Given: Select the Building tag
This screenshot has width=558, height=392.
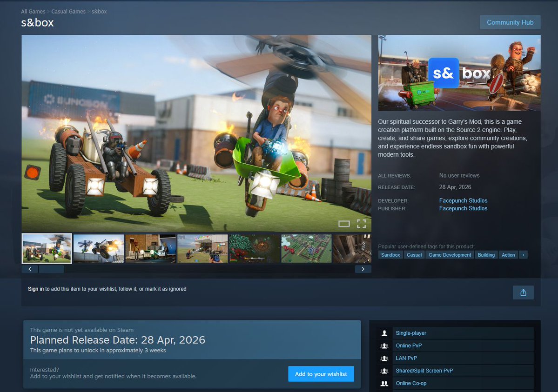Looking at the screenshot, I should [486, 255].
